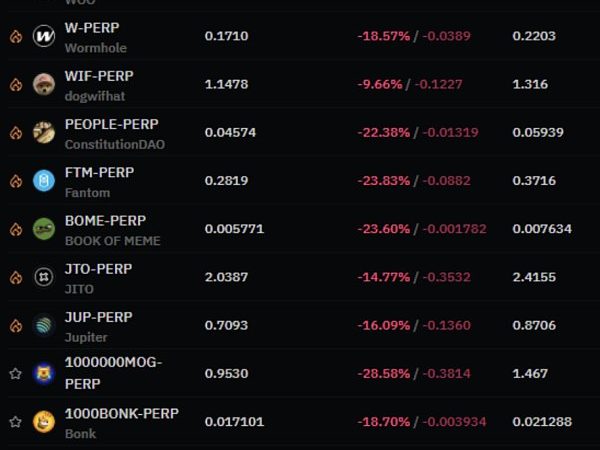Click WIF-PERP price change -9.66%
This screenshot has width=600, height=450.
point(380,84)
